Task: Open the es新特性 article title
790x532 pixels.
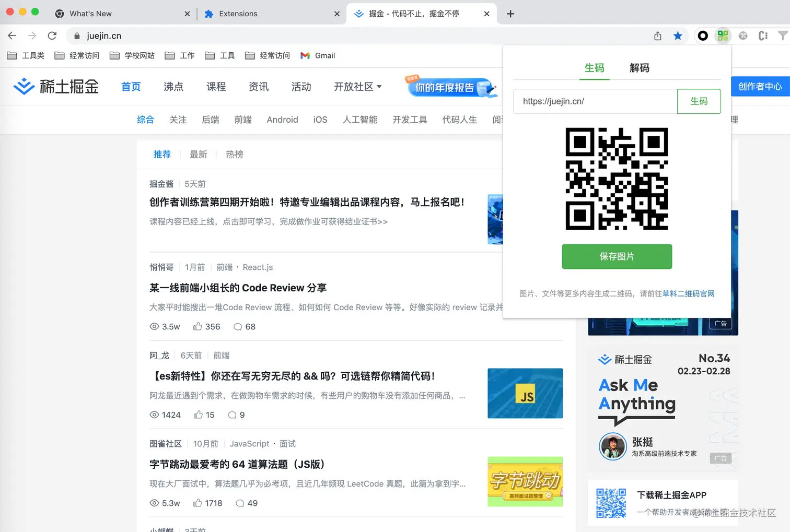Action: [293, 376]
